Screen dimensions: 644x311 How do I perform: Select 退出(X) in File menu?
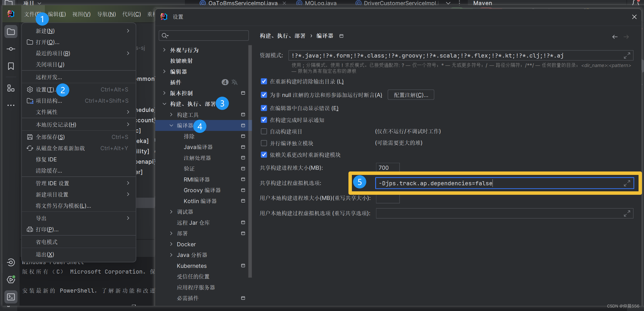point(78,254)
